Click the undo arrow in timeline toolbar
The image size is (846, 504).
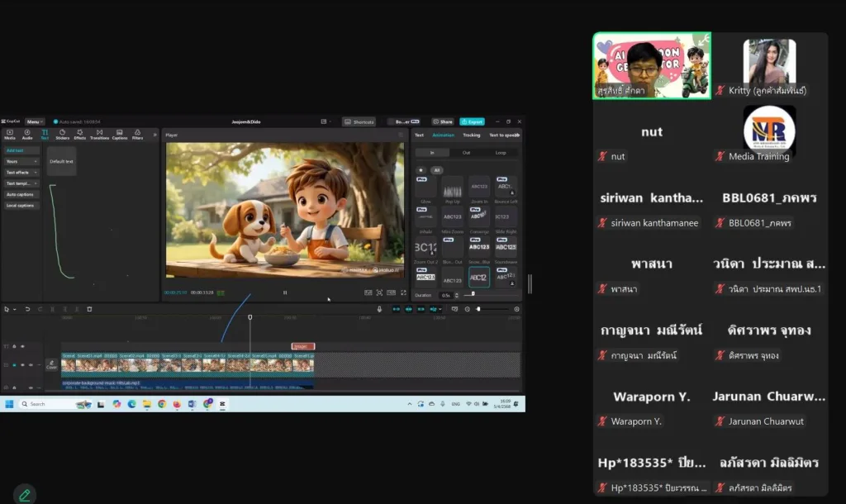(28, 309)
